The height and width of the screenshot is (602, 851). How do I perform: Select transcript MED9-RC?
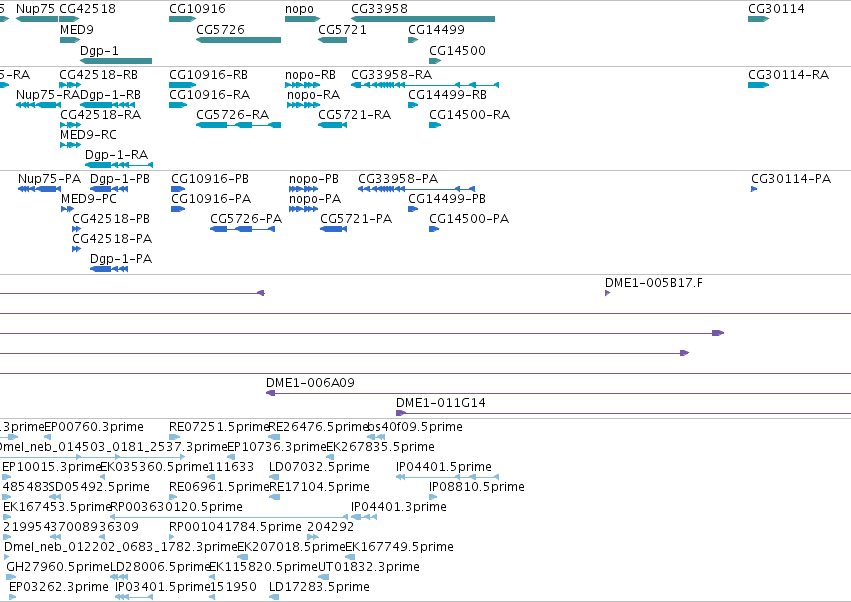(x=88, y=135)
